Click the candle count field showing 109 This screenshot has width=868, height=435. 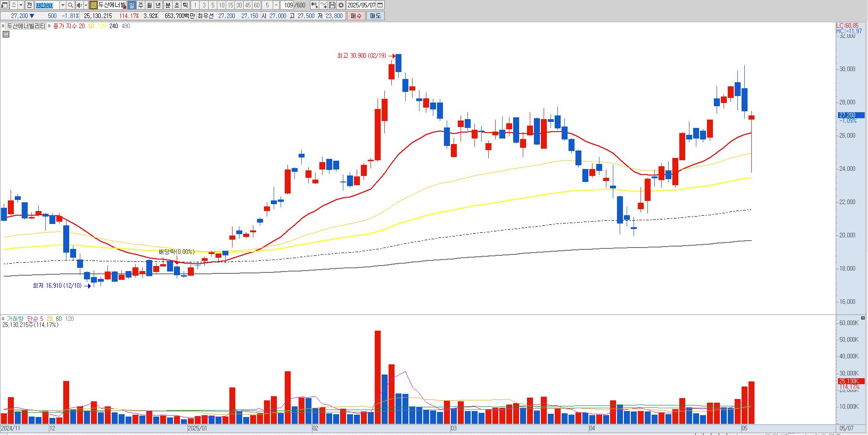coord(288,5)
